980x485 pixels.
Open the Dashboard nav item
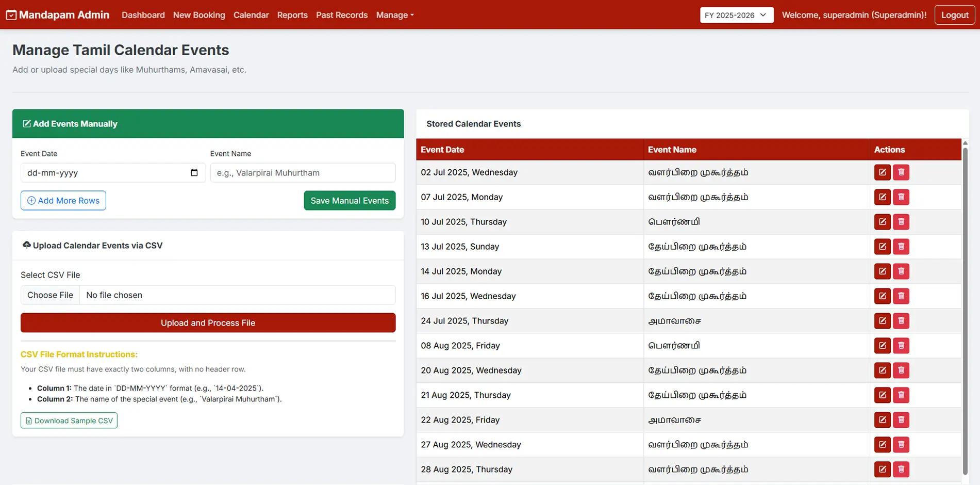(x=143, y=15)
